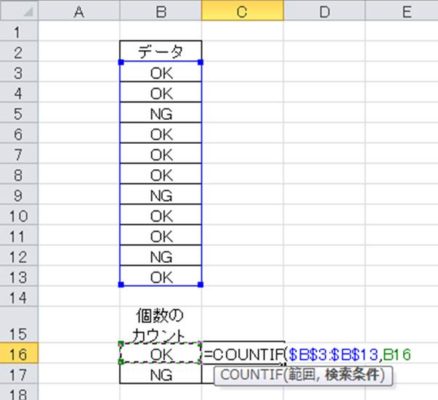438x400 pixels.
Task: Select the highlighted column C header
Action: click(x=243, y=12)
